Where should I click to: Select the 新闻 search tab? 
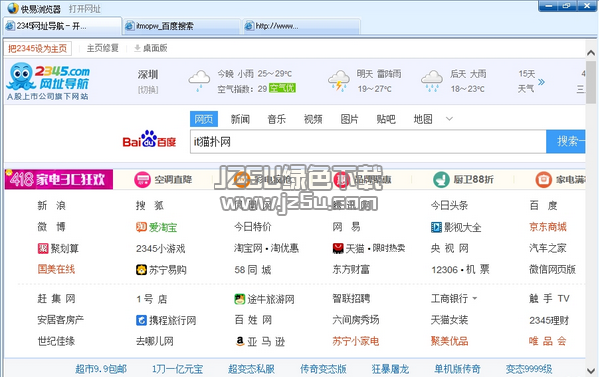(x=240, y=119)
